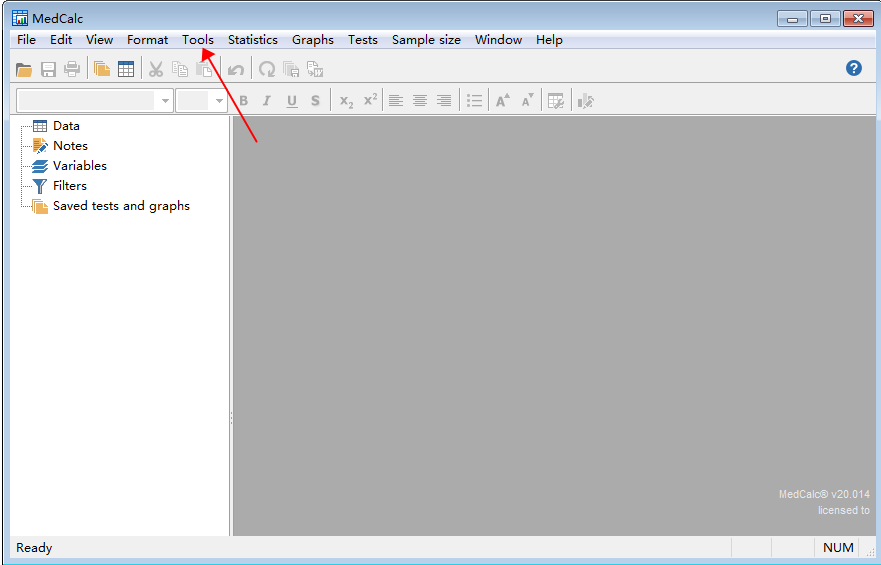Viewport: 881px width, 565px height.
Task: Open the Tests menu
Action: pos(362,40)
